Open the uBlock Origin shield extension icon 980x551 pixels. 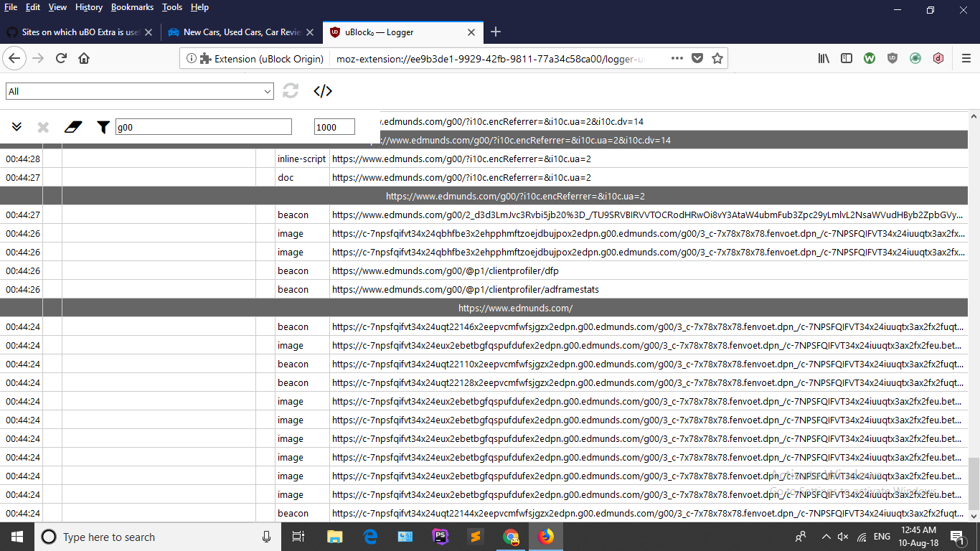892,58
